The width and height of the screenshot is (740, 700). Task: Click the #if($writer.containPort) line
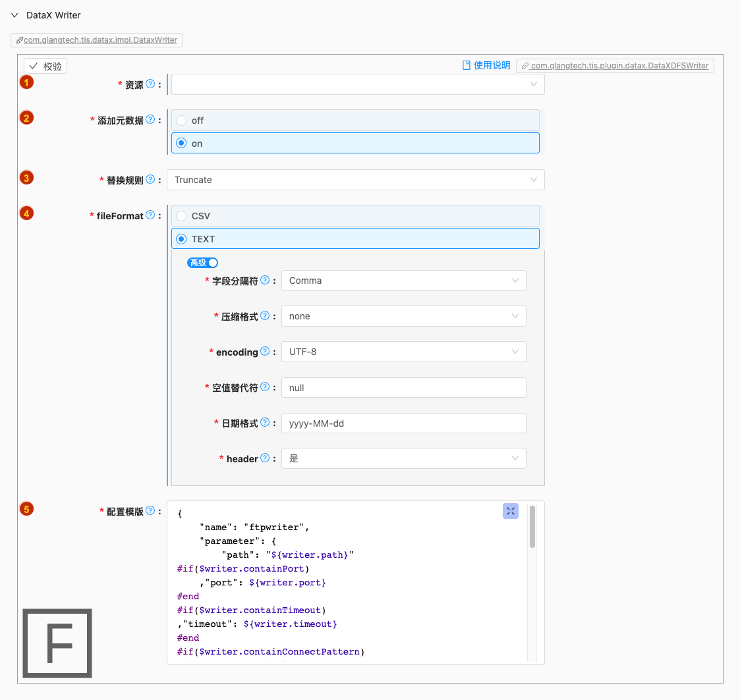(x=243, y=569)
